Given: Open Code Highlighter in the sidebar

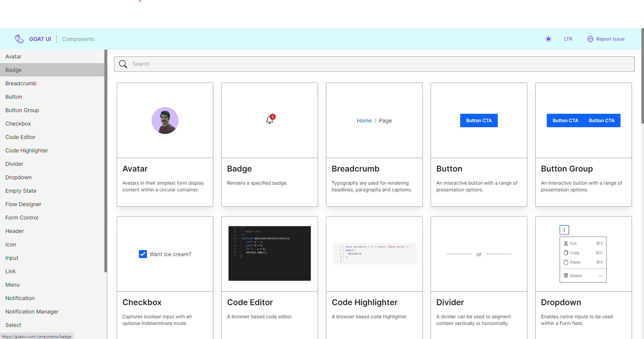Looking at the screenshot, I should tap(52, 150).
